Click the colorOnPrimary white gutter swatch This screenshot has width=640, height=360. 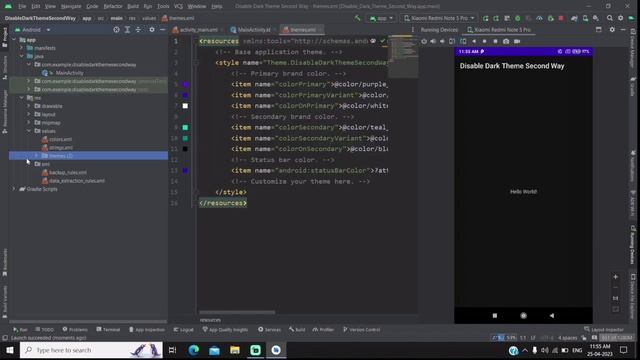coord(185,106)
